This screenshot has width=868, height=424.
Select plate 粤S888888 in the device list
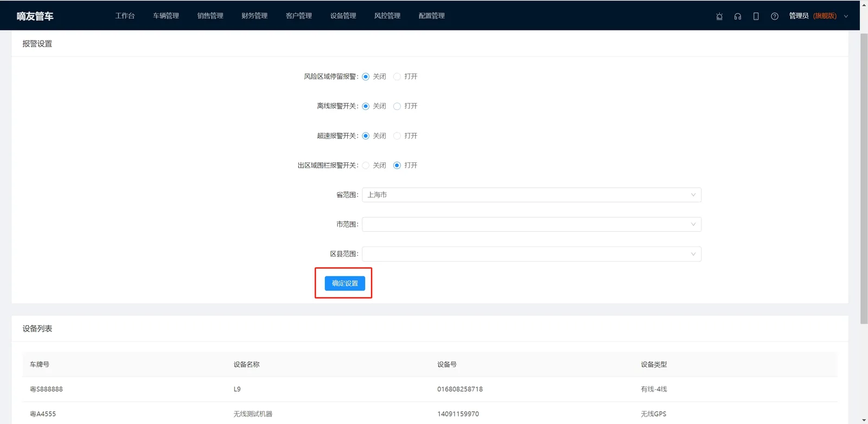coord(46,389)
